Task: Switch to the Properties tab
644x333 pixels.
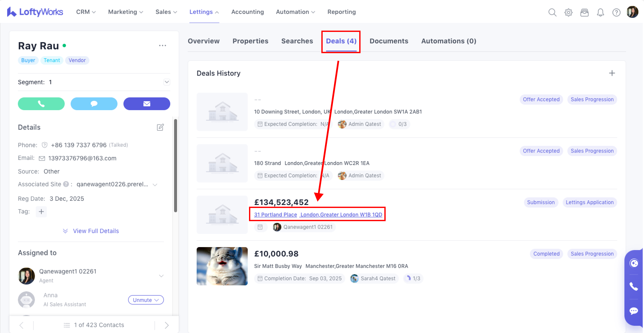Action: 250,41
